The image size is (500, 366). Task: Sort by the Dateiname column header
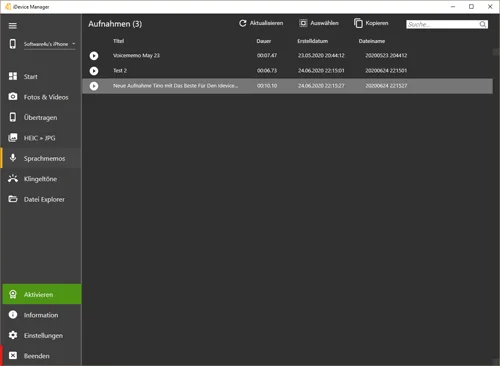point(372,41)
